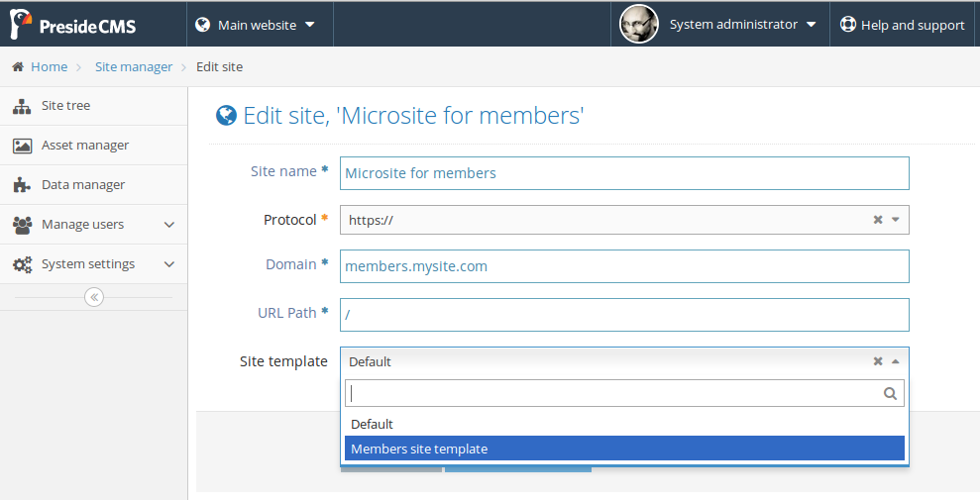Click the System settings gears icon
This screenshot has width=980, height=500.
[23, 264]
